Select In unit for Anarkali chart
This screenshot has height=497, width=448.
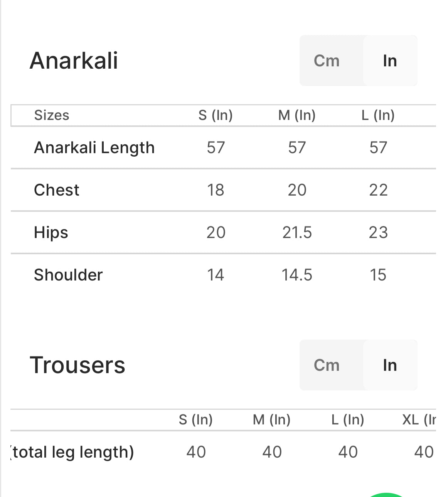[390, 61]
